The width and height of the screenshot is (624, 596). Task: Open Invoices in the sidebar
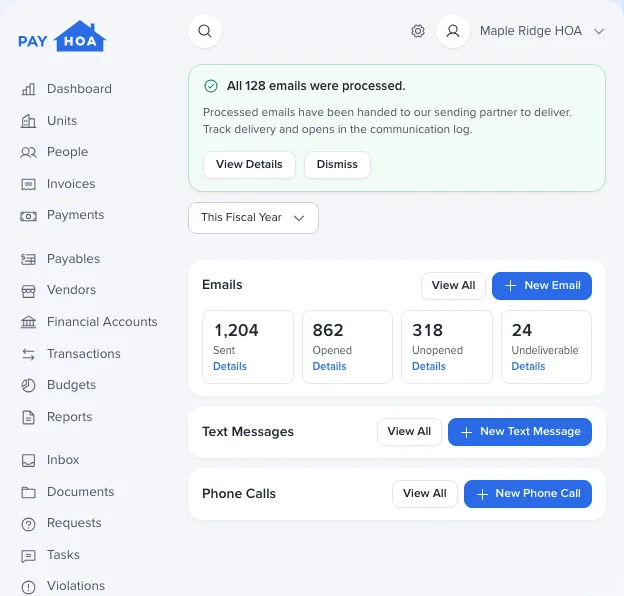71,184
